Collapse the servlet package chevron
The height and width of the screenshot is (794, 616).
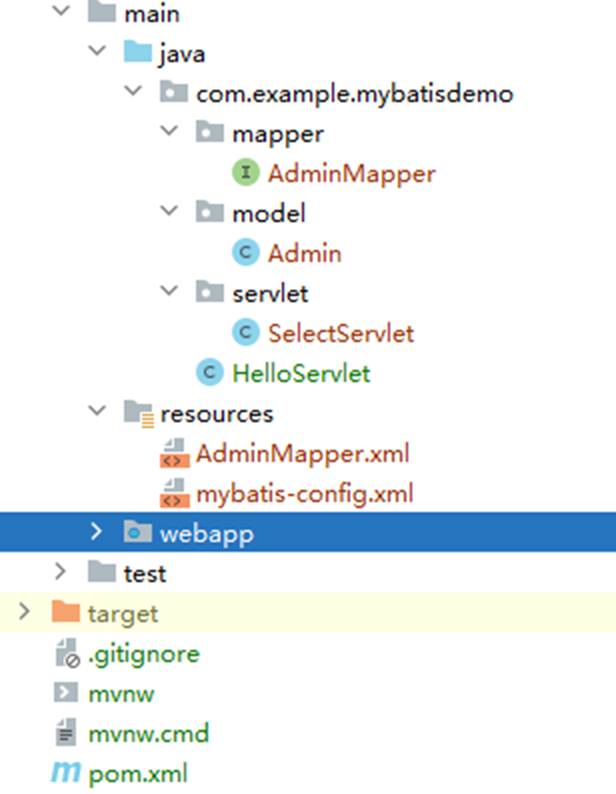pyautogui.click(x=169, y=290)
